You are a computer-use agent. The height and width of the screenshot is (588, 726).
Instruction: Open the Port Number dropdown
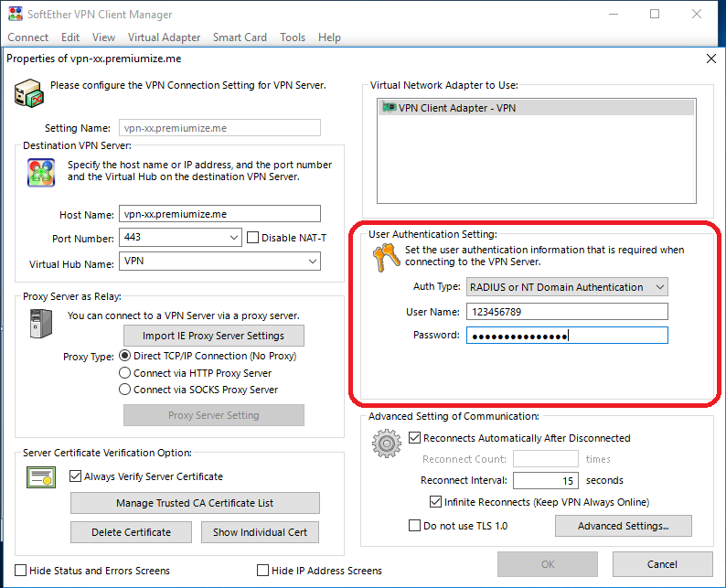(x=234, y=238)
